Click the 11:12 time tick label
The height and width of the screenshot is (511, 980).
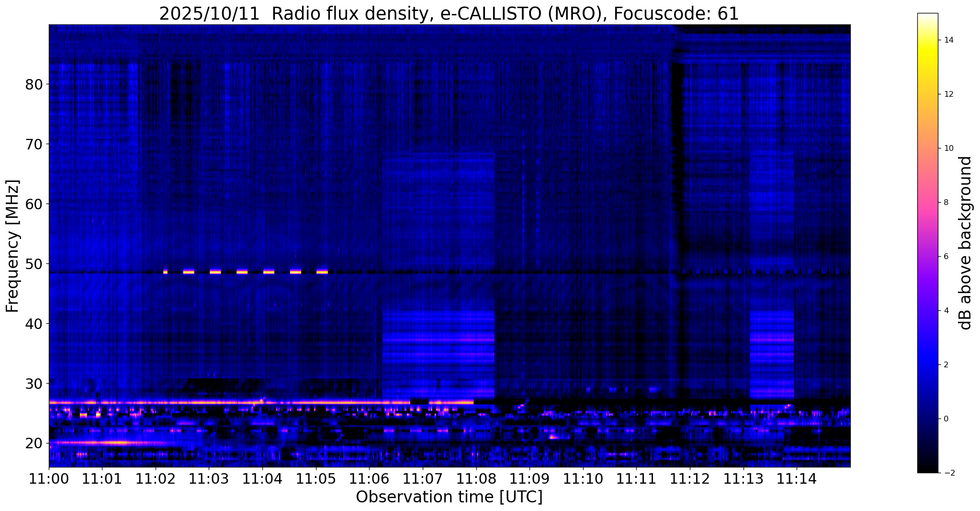pyautogui.click(x=690, y=479)
